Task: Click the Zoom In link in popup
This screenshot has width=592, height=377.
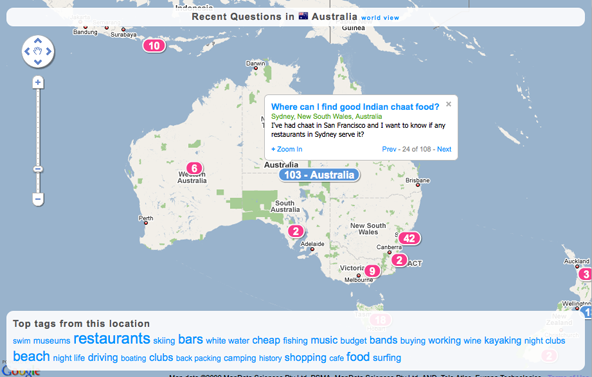Action: (x=287, y=149)
